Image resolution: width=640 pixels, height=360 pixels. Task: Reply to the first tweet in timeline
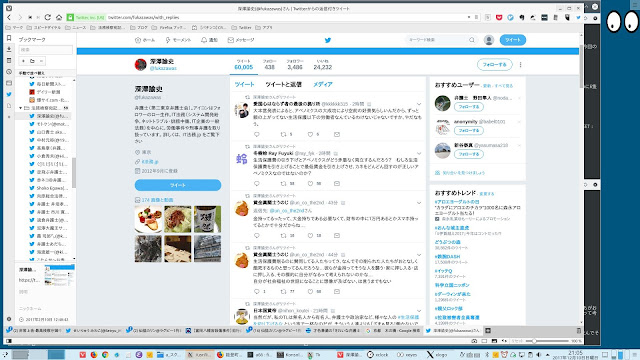(257, 134)
